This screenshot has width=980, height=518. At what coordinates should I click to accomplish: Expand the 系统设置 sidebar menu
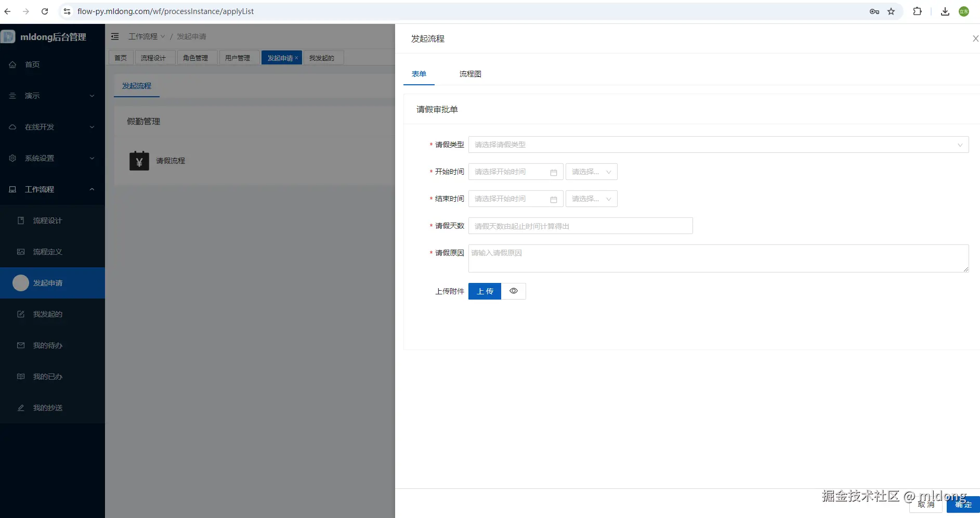(x=53, y=158)
